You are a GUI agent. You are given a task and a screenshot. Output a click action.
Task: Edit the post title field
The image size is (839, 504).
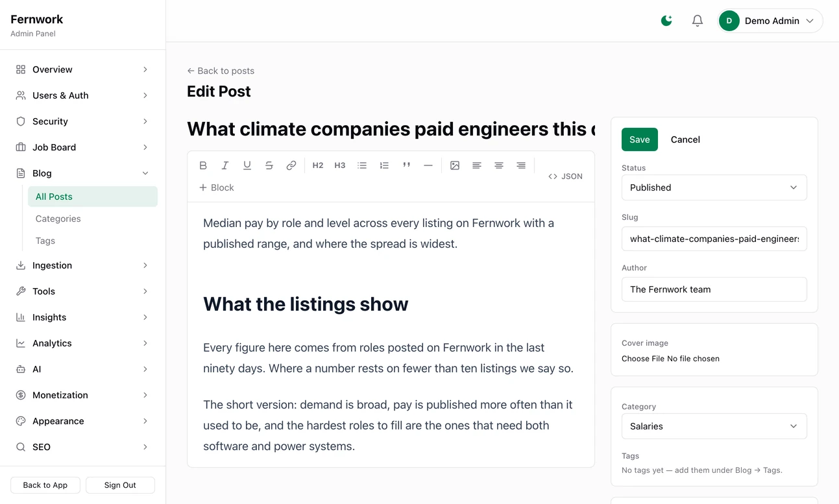pos(391,129)
